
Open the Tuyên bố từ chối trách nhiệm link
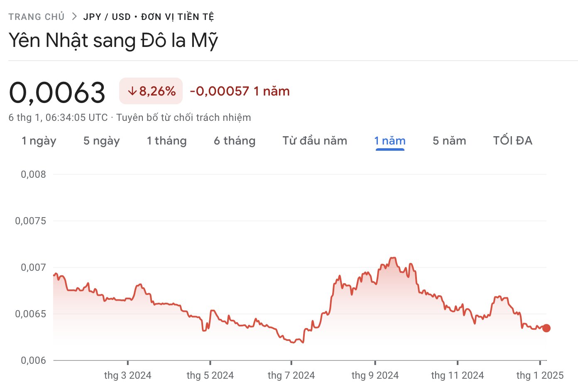pos(184,118)
